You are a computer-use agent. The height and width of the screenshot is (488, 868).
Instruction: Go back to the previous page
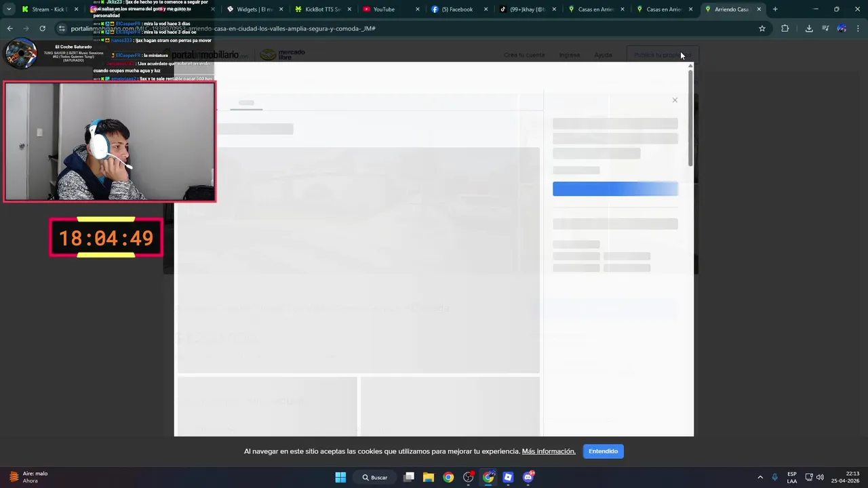(9, 28)
